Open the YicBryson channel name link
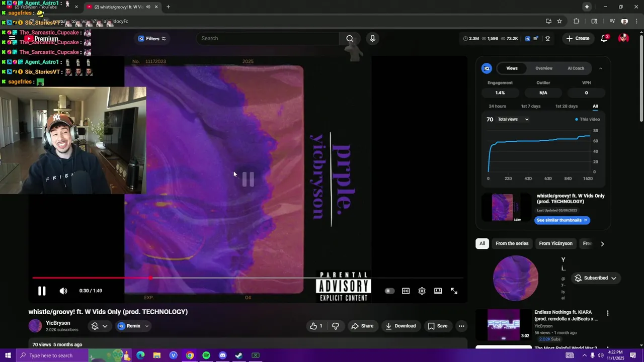The width and height of the screenshot is (644, 362). 58,323
